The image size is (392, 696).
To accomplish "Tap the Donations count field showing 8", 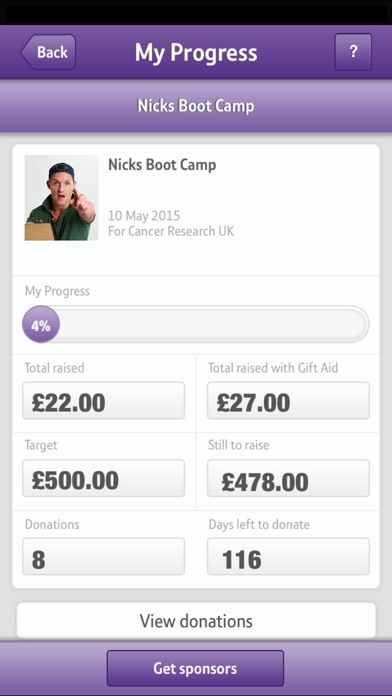I will click(103, 557).
